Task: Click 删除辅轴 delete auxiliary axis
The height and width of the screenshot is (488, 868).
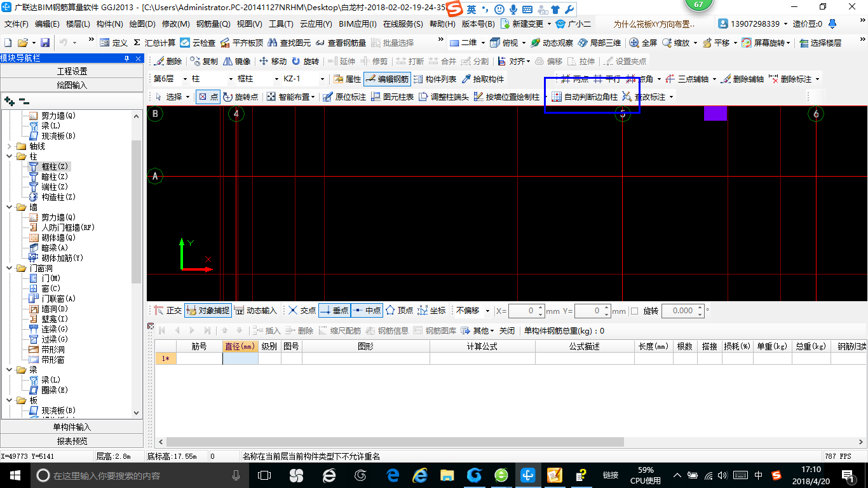Action: (742, 79)
